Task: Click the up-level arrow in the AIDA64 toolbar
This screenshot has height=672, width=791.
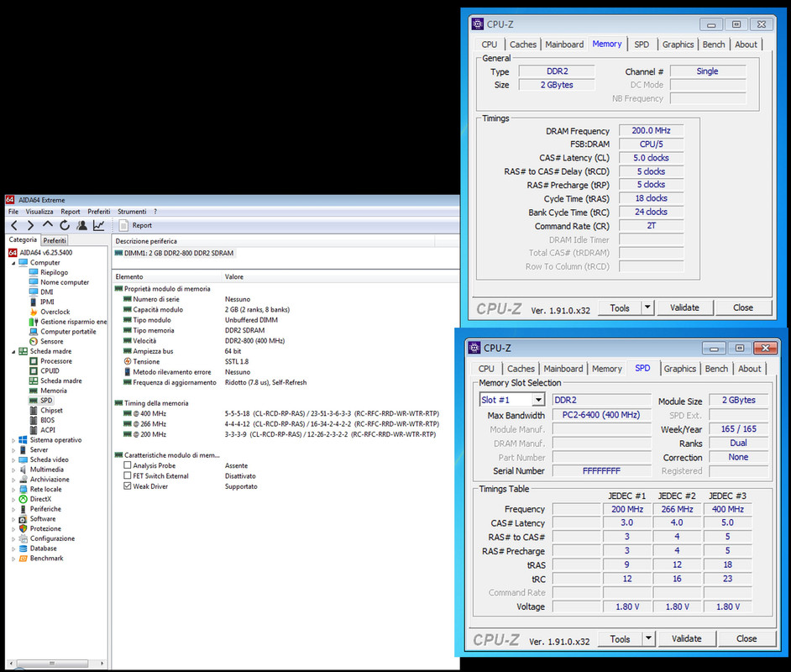Action: [47, 224]
